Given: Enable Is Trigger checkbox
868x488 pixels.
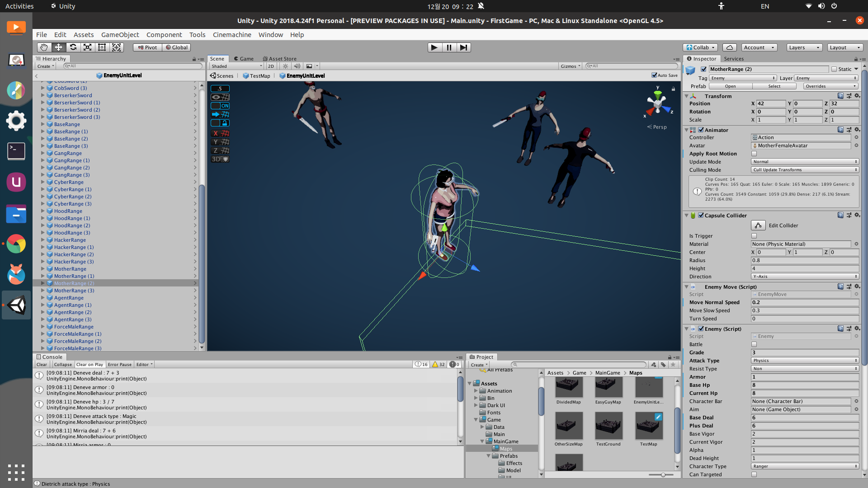Looking at the screenshot, I should coord(754,236).
